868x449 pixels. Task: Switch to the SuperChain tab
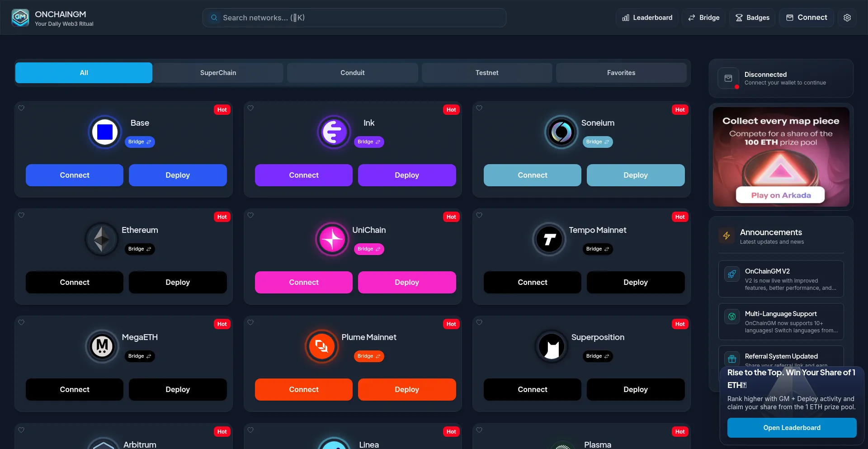tap(218, 73)
